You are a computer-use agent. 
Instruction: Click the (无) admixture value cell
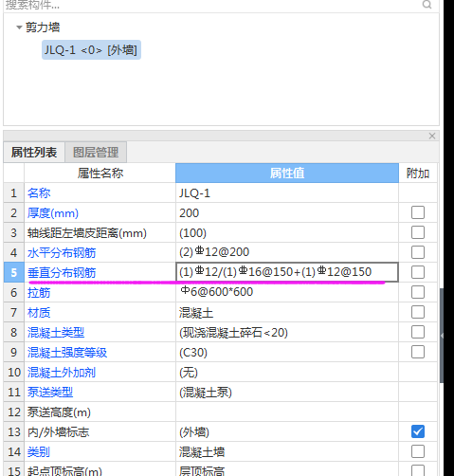click(287, 373)
